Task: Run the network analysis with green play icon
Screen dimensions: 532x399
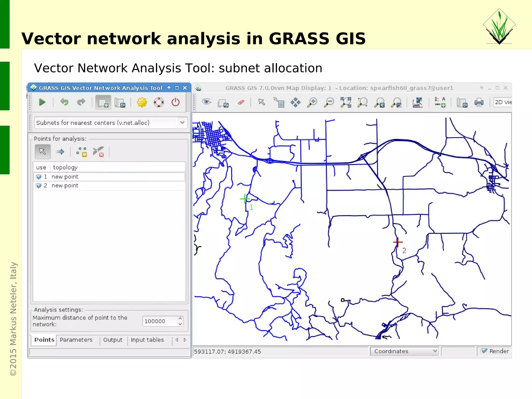Action: (42, 102)
